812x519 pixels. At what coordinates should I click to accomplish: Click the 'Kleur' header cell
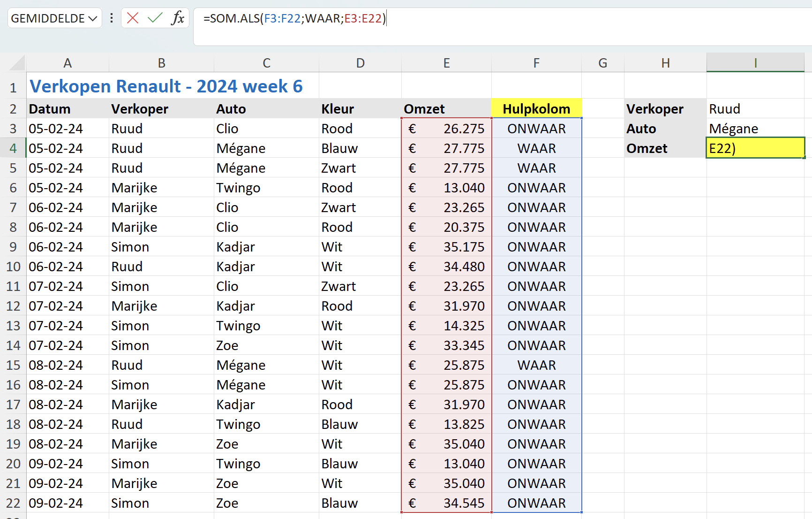pyautogui.click(x=360, y=109)
